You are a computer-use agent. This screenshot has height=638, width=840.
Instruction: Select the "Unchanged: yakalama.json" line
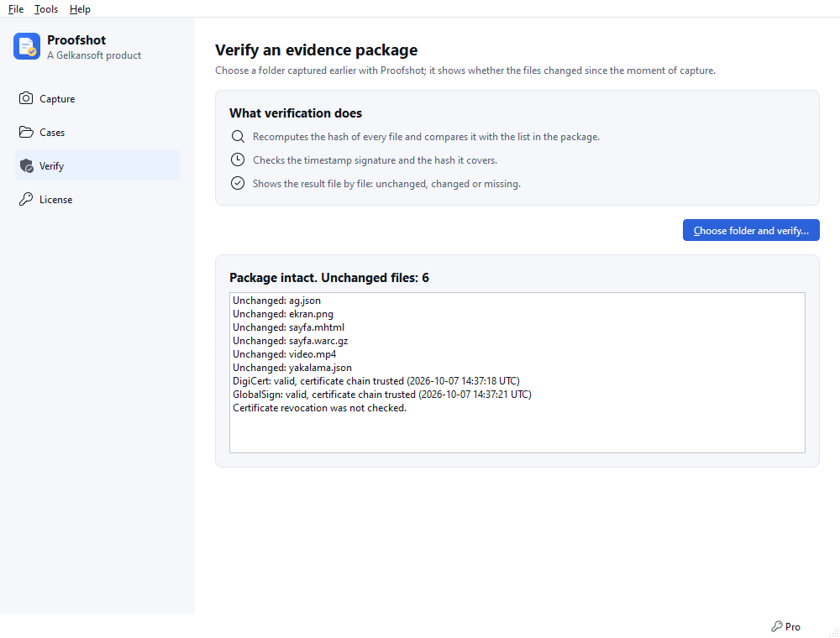pyautogui.click(x=292, y=368)
